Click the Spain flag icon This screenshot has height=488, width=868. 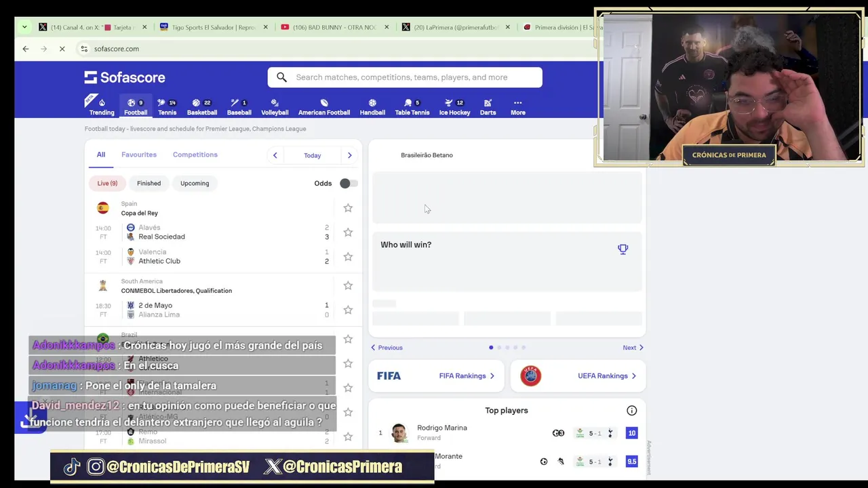[102, 208]
